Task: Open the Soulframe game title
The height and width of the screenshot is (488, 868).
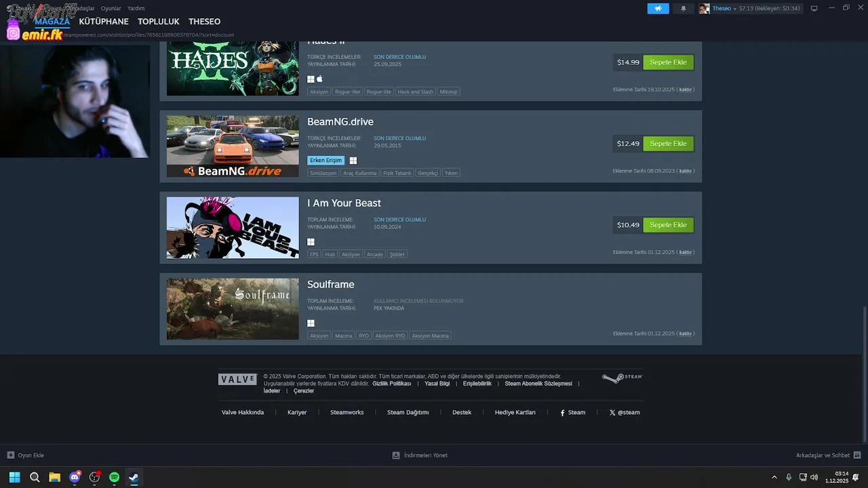Action: click(x=331, y=285)
